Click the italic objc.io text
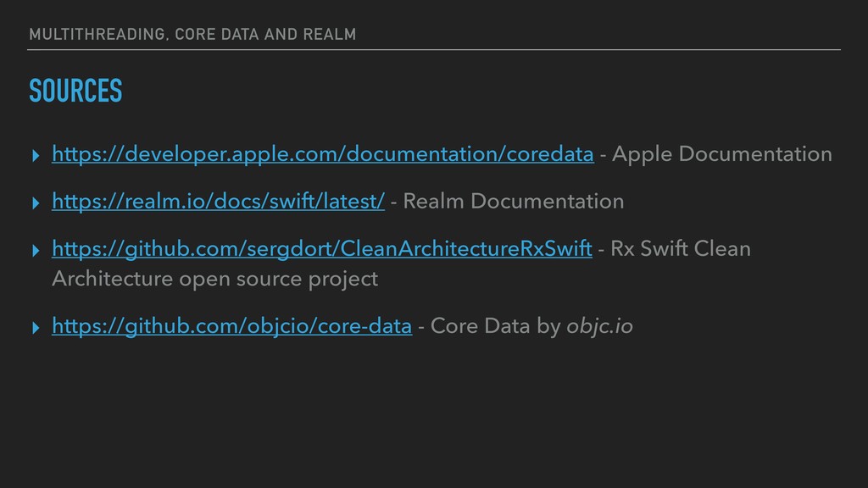Viewport: 868px width, 488px height. tap(599, 326)
